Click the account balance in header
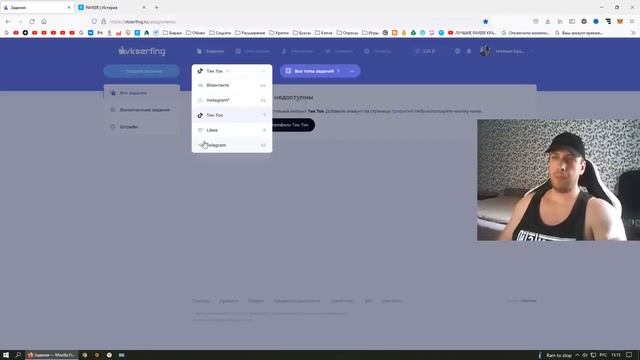 [x=425, y=51]
